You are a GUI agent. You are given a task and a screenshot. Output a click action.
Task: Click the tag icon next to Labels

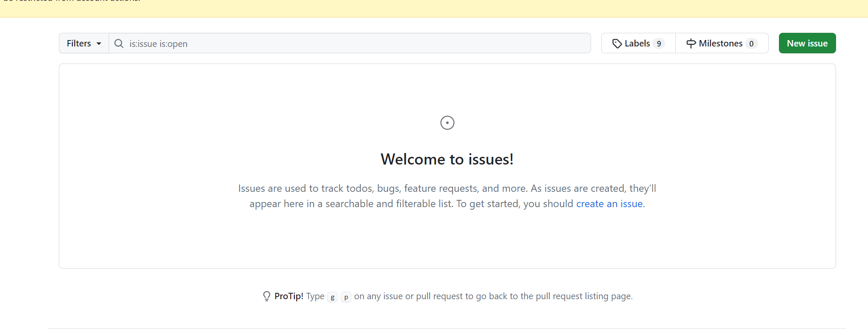(617, 43)
